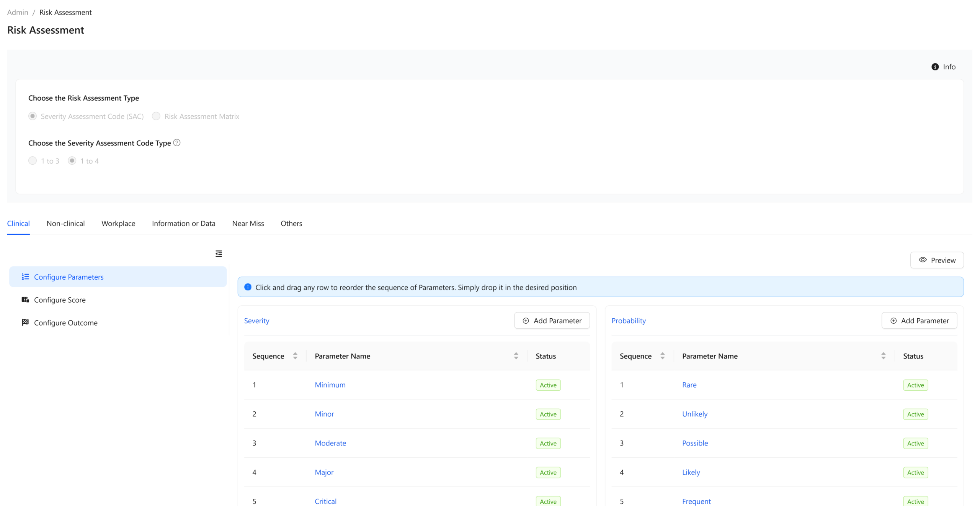The width and height of the screenshot is (980, 506).
Task: Switch to the Non-clinical tab
Action: (x=65, y=223)
